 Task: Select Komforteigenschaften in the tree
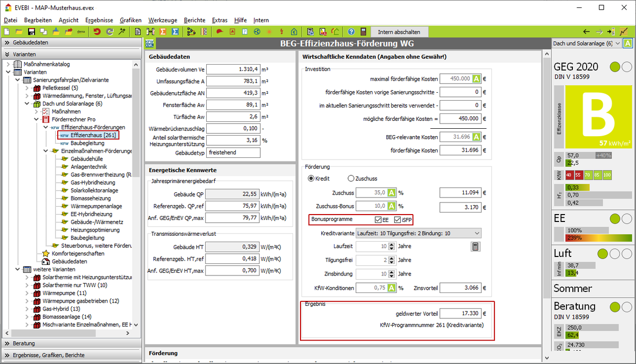[77, 253]
